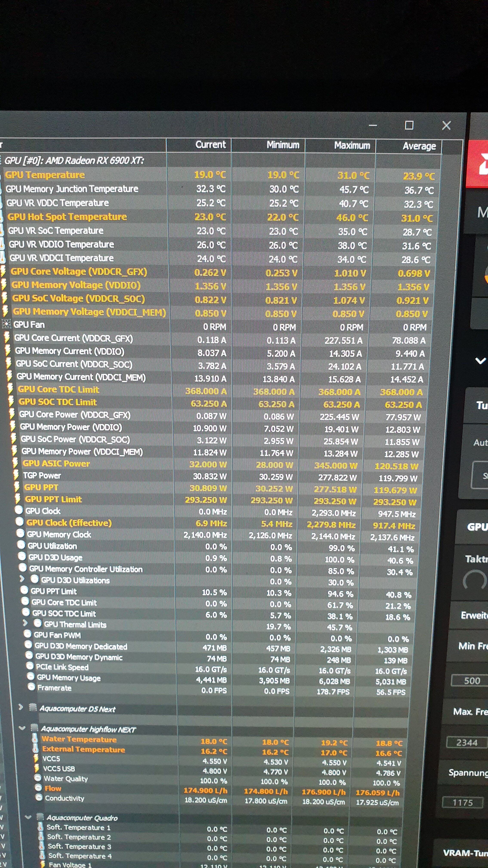Image resolution: width=488 pixels, height=868 pixels.
Task: Click the 1175 voltage field in AMD software
Action: tap(463, 803)
